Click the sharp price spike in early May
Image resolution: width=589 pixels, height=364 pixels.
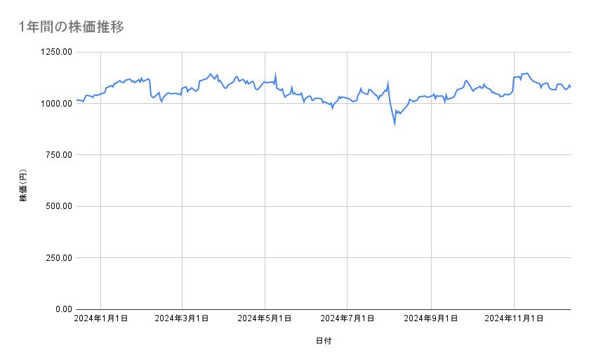[275, 73]
